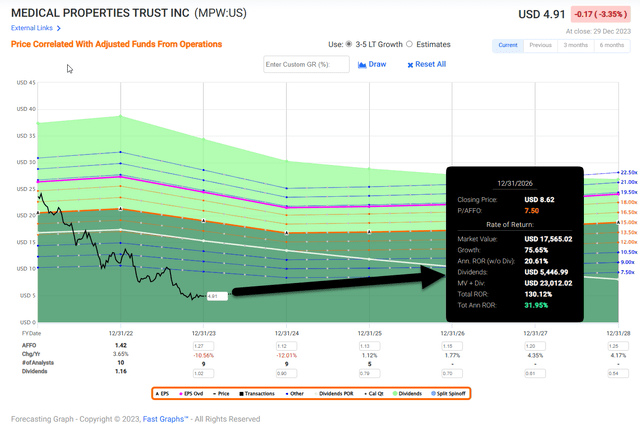The width and height of the screenshot is (640, 425).
Task: Edit the AFFO field for 12/31/24
Action: (287, 346)
